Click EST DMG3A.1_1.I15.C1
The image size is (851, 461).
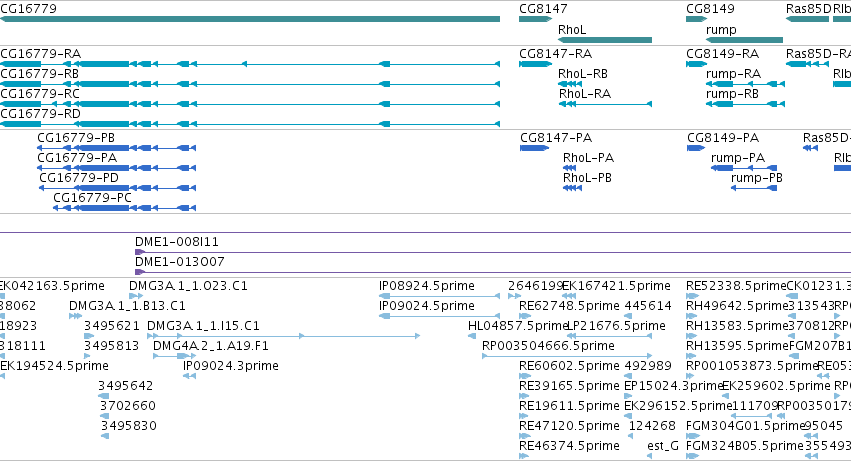click(283, 336)
